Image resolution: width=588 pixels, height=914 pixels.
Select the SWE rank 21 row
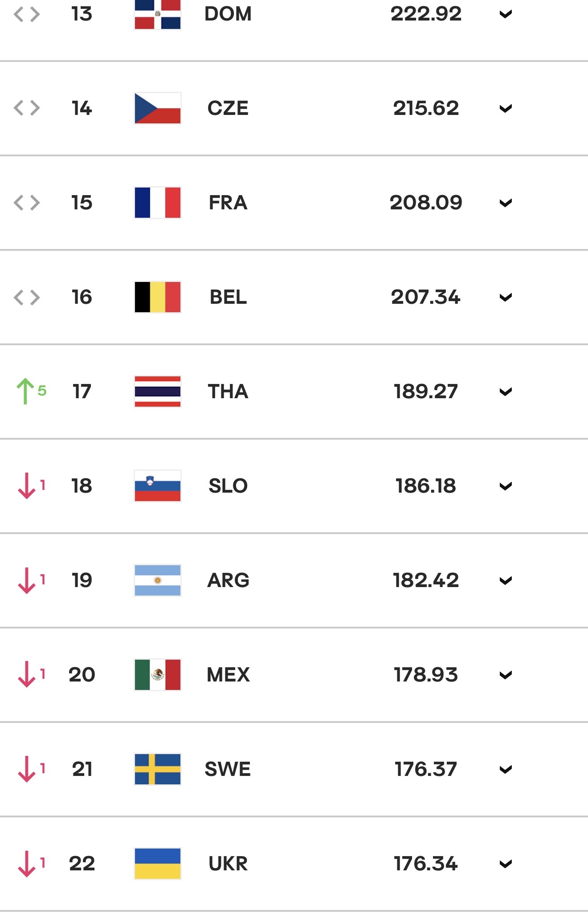coord(294,769)
